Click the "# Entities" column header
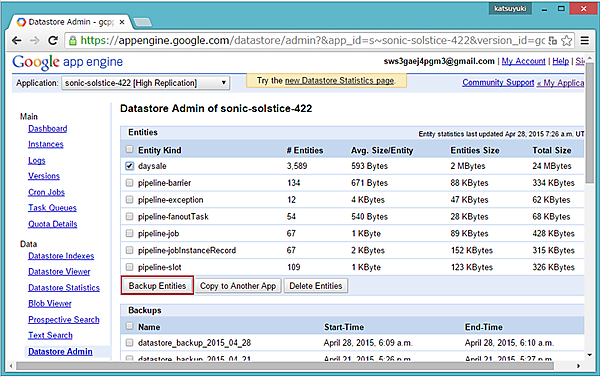 click(x=305, y=150)
